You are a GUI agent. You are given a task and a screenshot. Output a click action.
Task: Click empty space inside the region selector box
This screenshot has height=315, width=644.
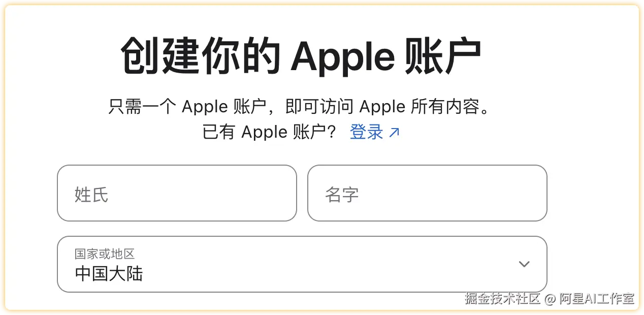pyautogui.click(x=330, y=264)
